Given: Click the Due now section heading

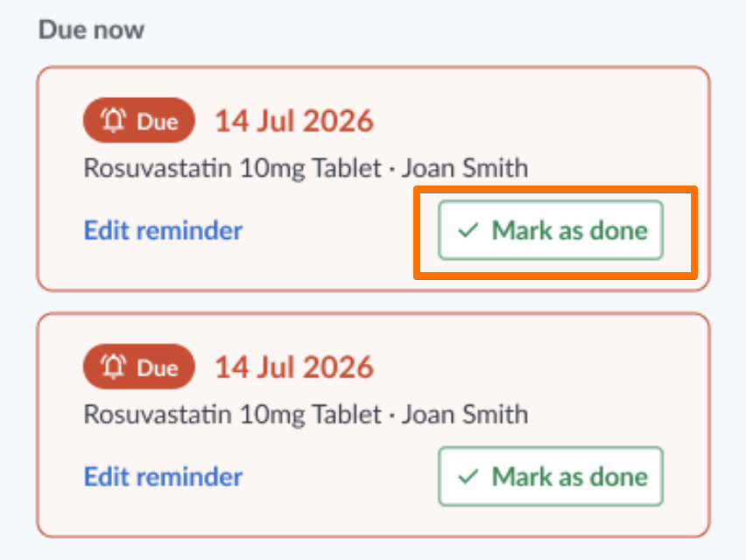Looking at the screenshot, I should pyautogui.click(x=91, y=30).
